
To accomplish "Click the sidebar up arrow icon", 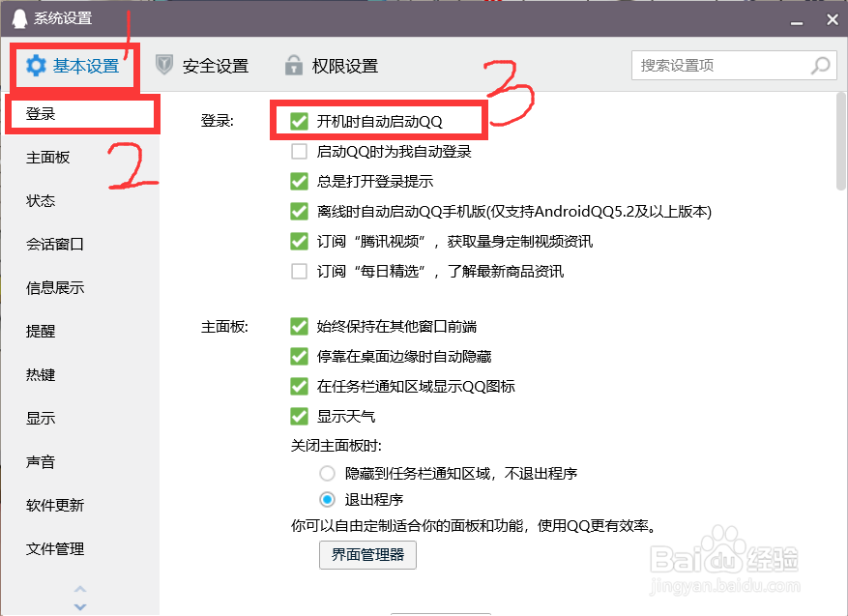I will (80, 589).
